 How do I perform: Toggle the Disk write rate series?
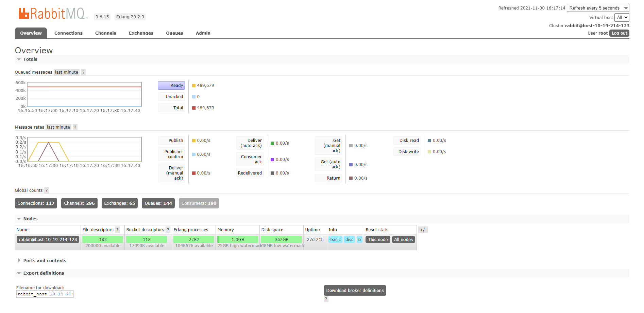(407, 152)
